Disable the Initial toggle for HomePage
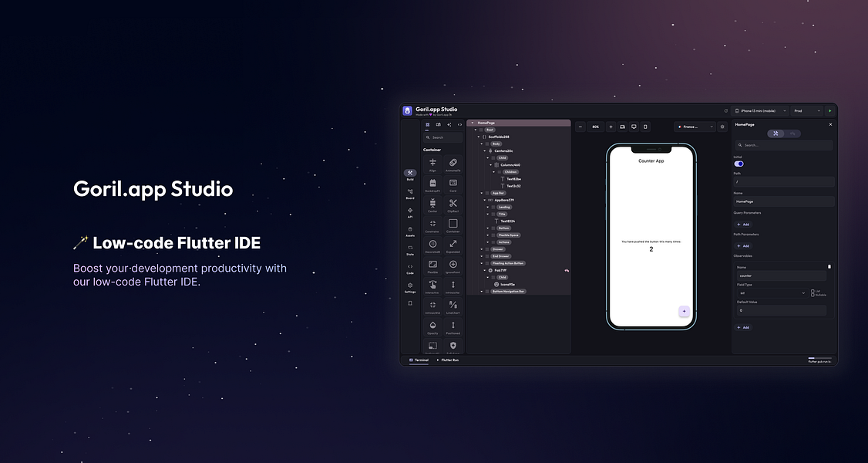868x463 pixels. point(739,164)
